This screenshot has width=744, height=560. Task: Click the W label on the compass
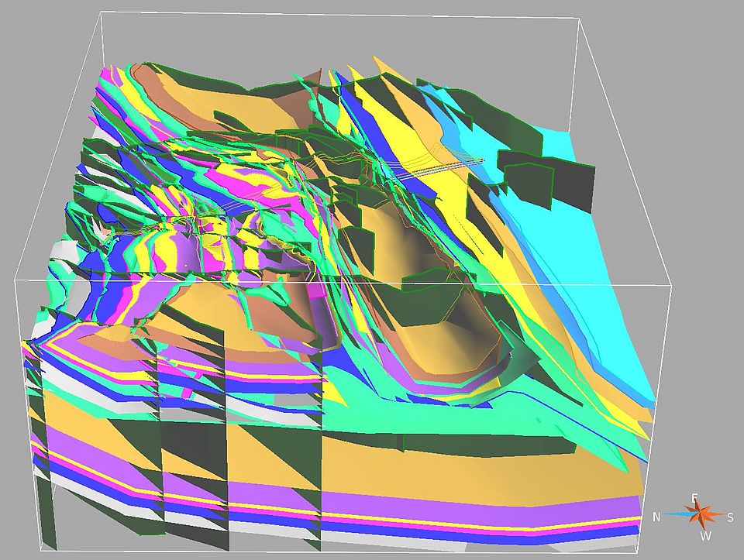pyautogui.click(x=704, y=535)
